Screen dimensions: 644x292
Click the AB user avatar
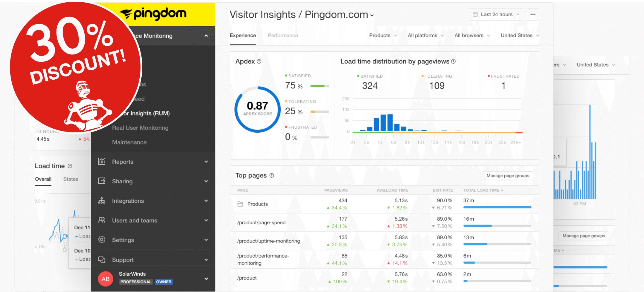click(106, 279)
